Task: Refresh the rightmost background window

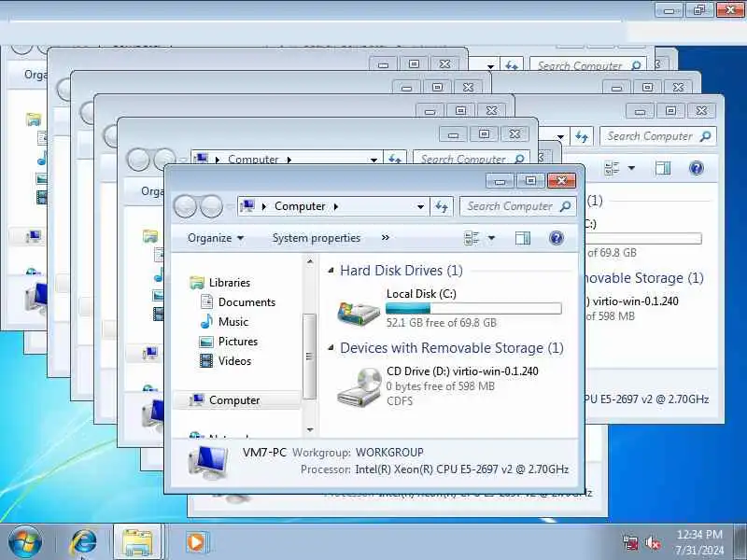Action: click(x=581, y=136)
